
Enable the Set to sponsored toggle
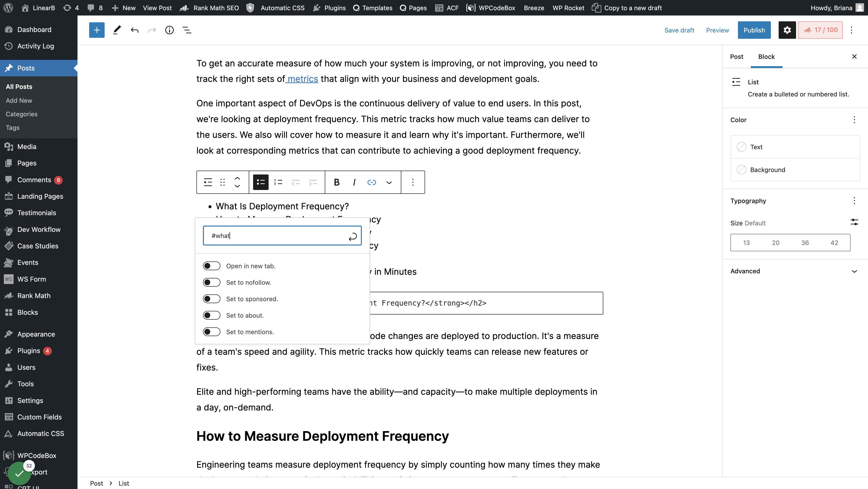(212, 299)
